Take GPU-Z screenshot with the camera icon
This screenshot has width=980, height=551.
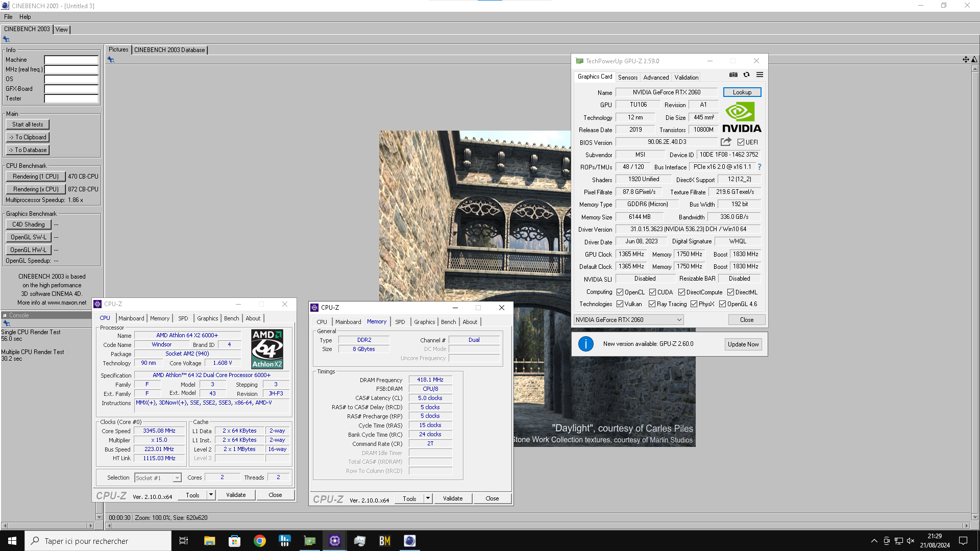tap(733, 74)
